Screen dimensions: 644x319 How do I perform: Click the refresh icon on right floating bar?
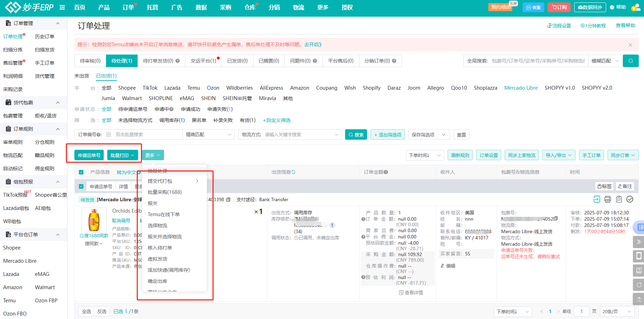click(x=639, y=285)
